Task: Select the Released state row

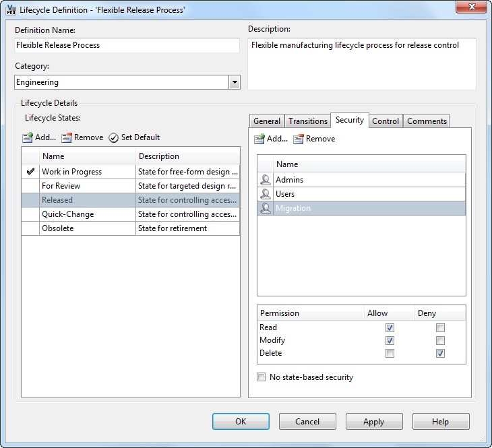Action: 130,200
